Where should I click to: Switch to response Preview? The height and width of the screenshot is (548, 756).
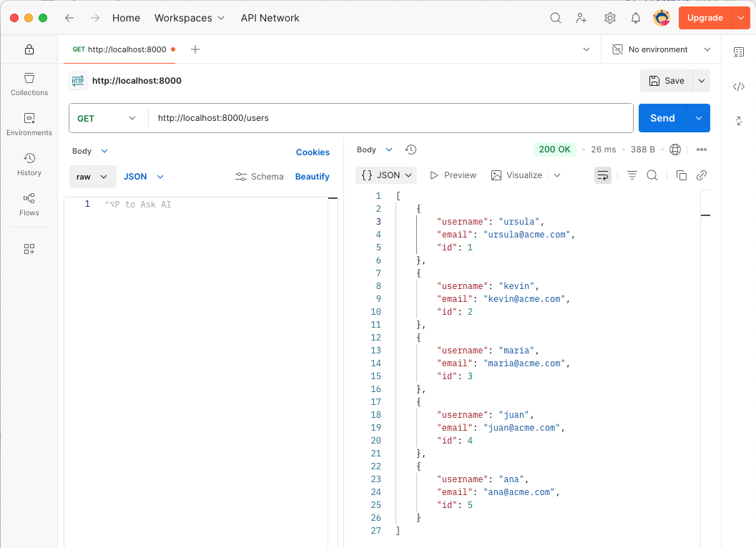453,175
